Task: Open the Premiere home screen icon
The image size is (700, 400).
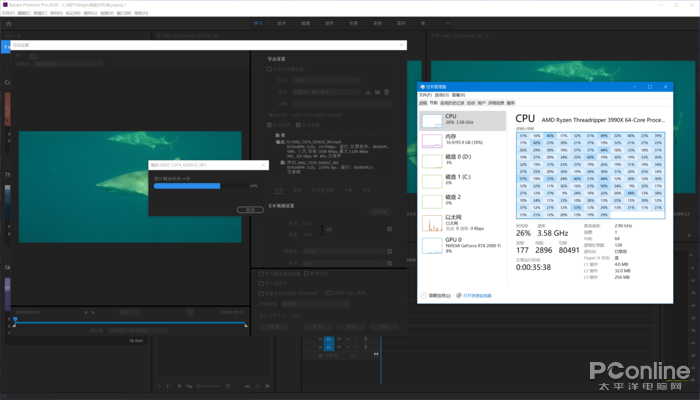Action: point(8,24)
